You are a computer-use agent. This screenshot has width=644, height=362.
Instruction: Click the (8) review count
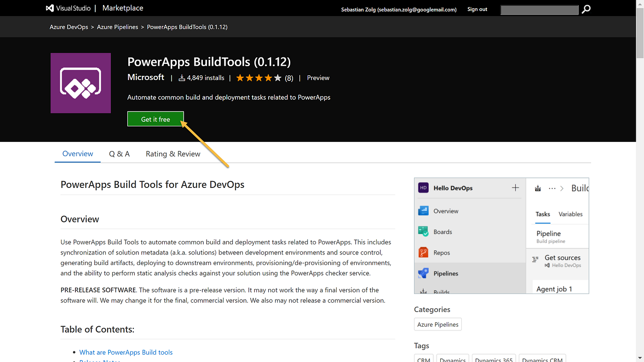(x=289, y=78)
